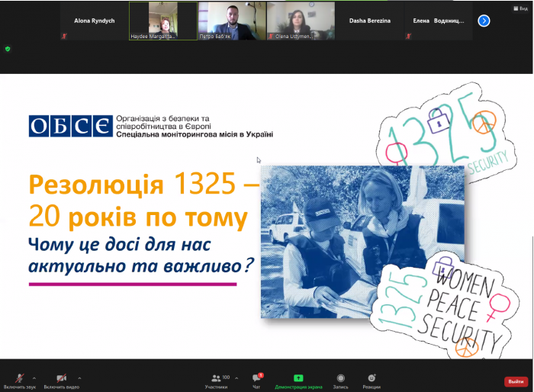Start Демонстрация экрана screen sharing
534x392 pixels.
[x=298, y=379]
